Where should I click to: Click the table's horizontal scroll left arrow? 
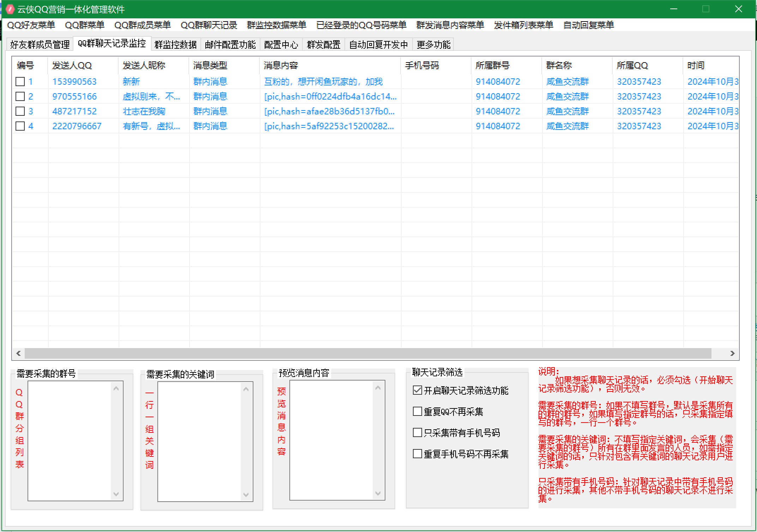click(19, 353)
